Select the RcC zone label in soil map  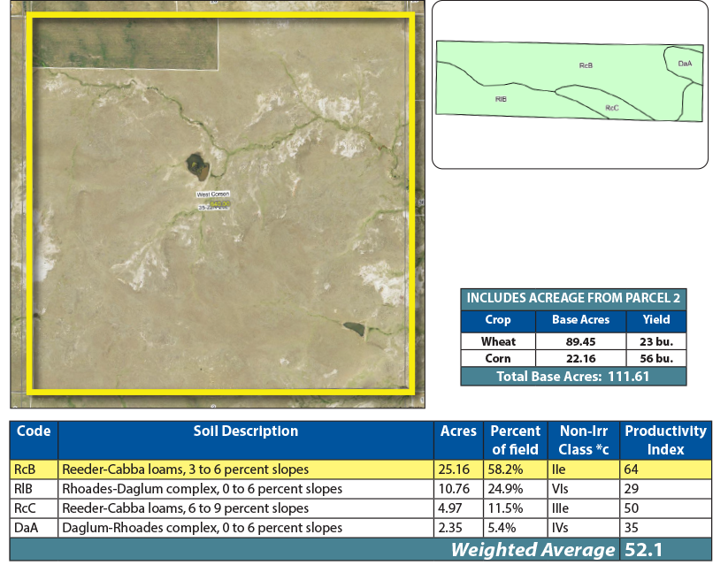[611, 107]
